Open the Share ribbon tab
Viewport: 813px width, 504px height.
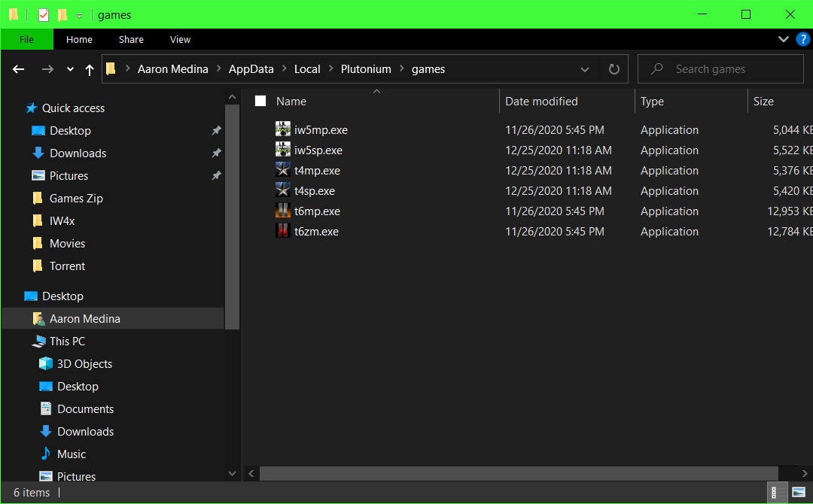coord(131,39)
